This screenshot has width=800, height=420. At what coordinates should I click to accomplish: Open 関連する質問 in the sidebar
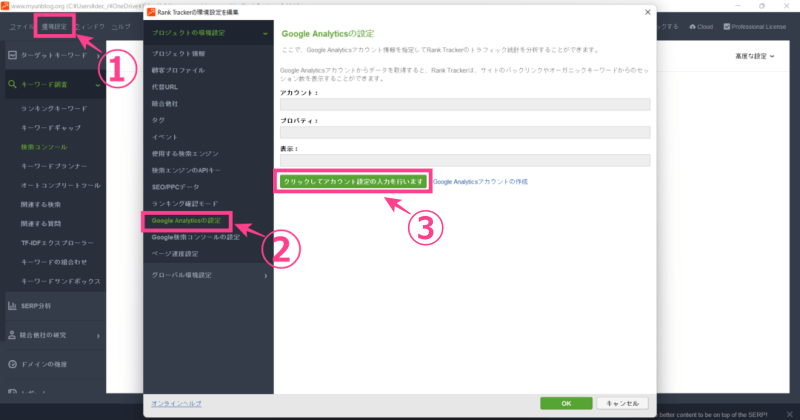click(41, 224)
